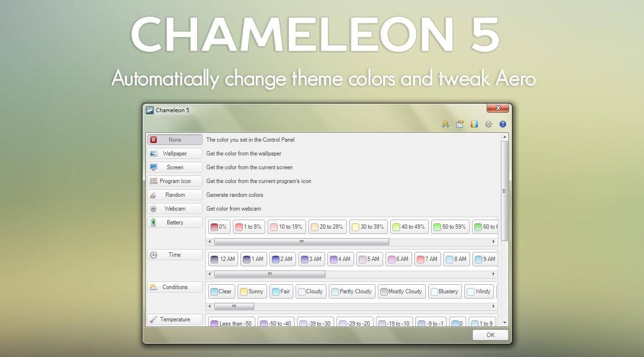644x357 pixels.
Task: Click the 10 to 19% battery color
Action: pos(287,227)
